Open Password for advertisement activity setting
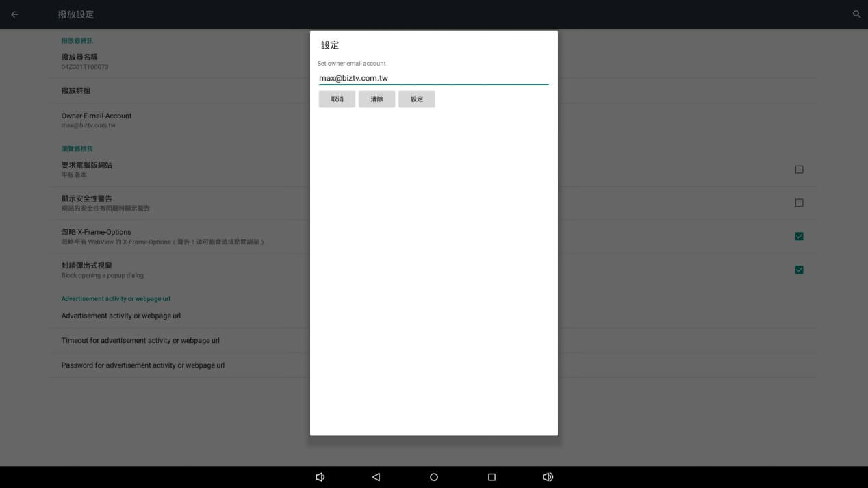 point(143,365)
